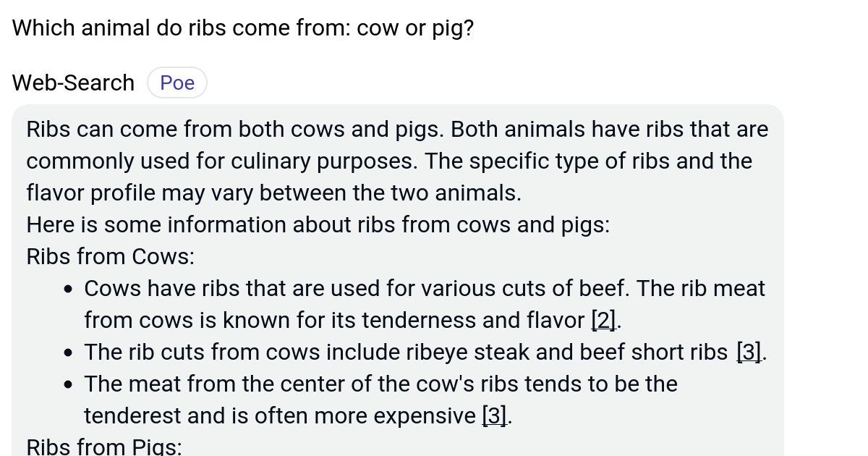Click the phrase beef short ribs
The height and width of the screenshot is (456, 868).
click(654, 352)
